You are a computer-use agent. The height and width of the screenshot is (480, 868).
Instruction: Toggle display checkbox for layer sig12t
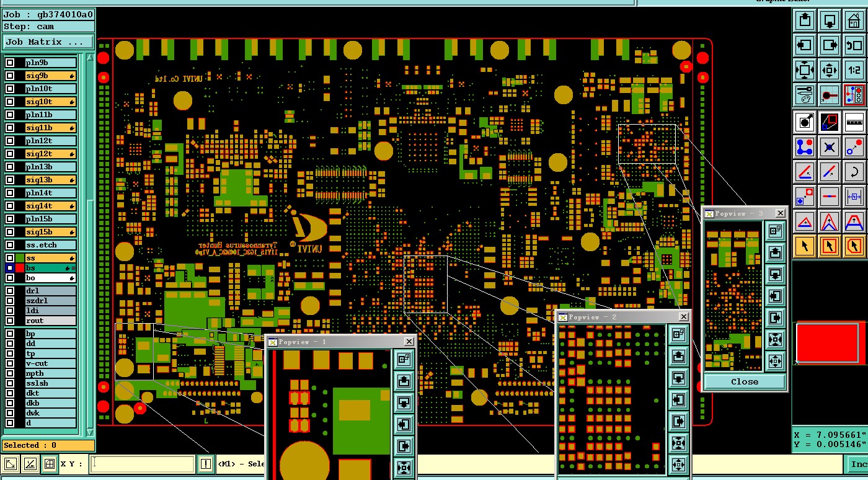point(10,154)
